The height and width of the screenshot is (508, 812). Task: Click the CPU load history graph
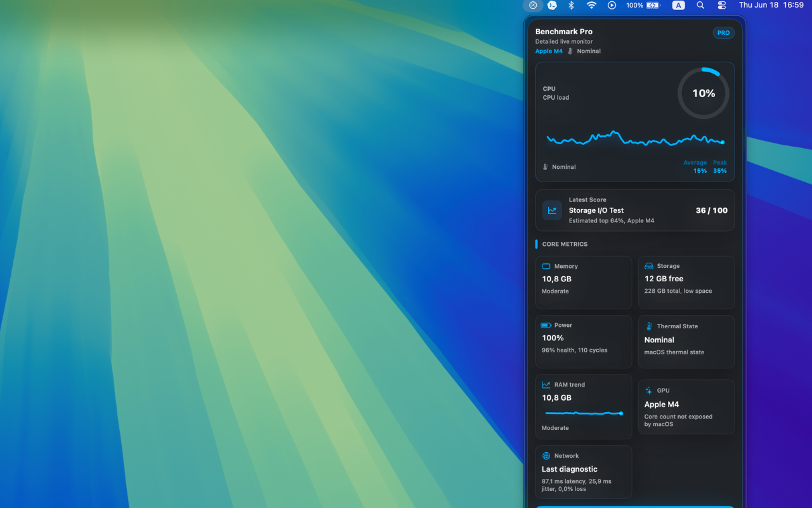pyautogui.click(x=635, y=139)
